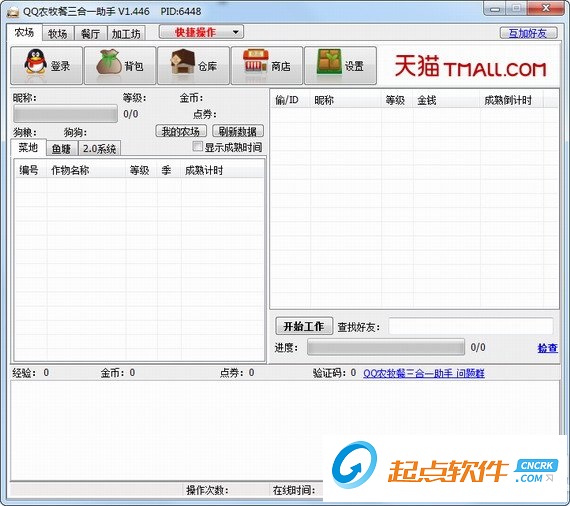The height and width of the screenshot is (506, 570).
Task: Click the 金钱 column header
Action: click(x=447, y=100)
